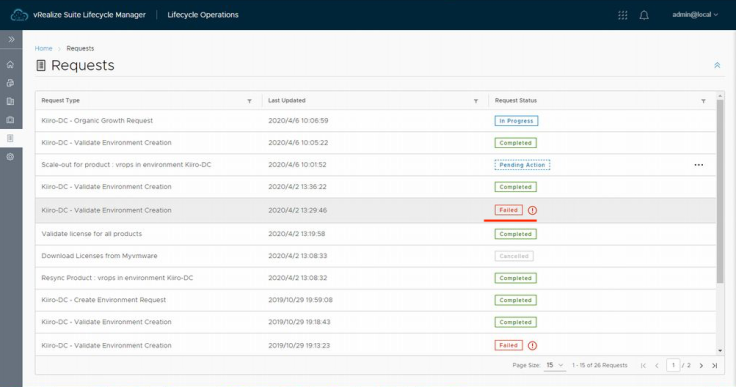Go to previous page of requests

(657, 365)
